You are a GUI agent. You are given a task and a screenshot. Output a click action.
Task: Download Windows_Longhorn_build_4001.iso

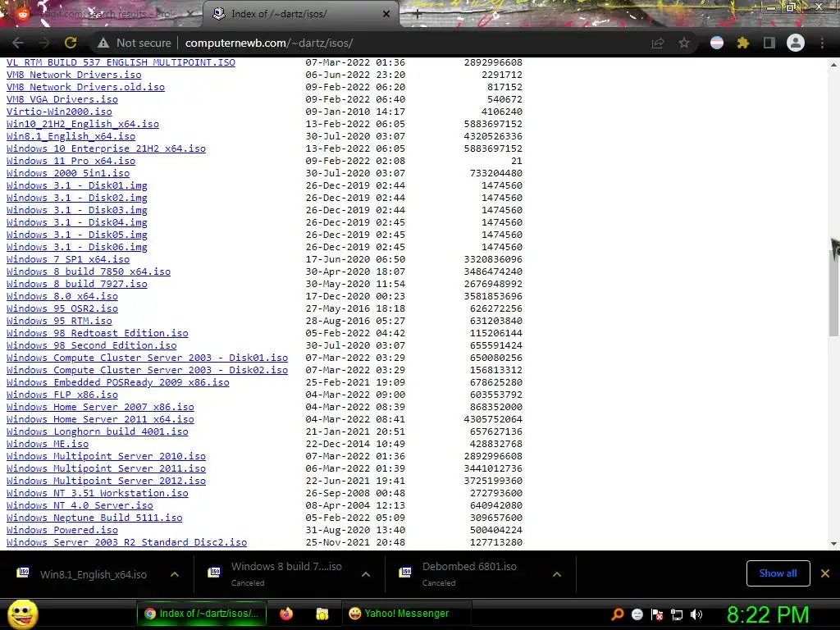click(x=98, y=431)
